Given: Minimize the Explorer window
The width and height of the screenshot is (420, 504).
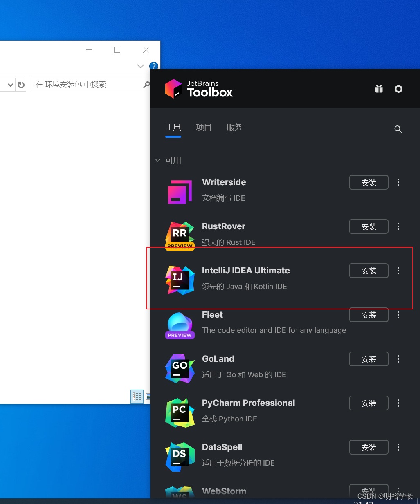Looking at the screenshot, I should tap(89, 49).
